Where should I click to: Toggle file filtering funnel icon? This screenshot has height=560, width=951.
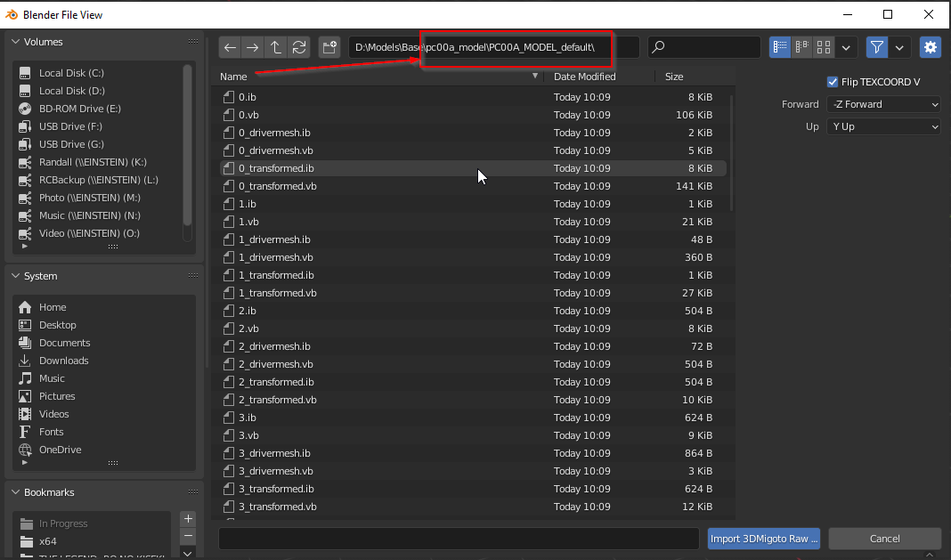pyautogui.click(x=877, y=47)
